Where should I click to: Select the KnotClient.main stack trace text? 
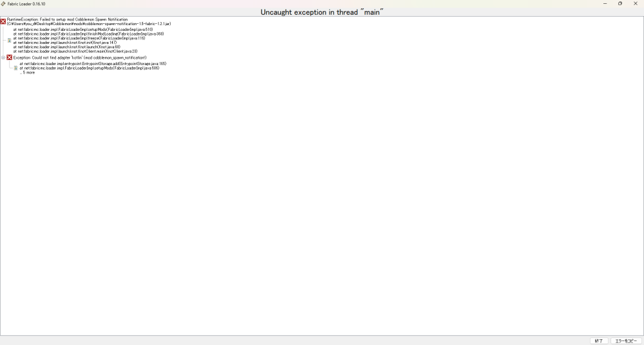(75, 52)
